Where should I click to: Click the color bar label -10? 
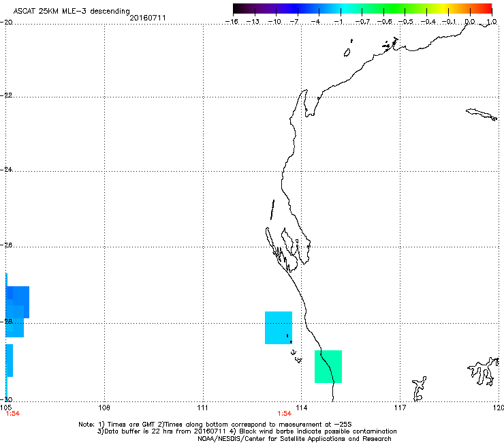[x=274, y=22]
